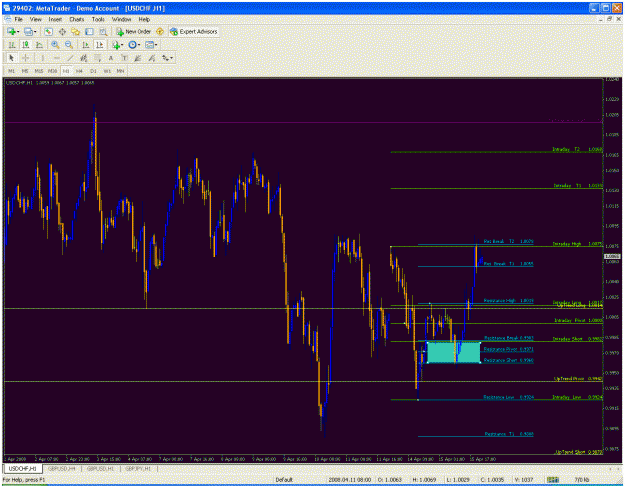Switch chart to line chart icon

click(39, 45)
